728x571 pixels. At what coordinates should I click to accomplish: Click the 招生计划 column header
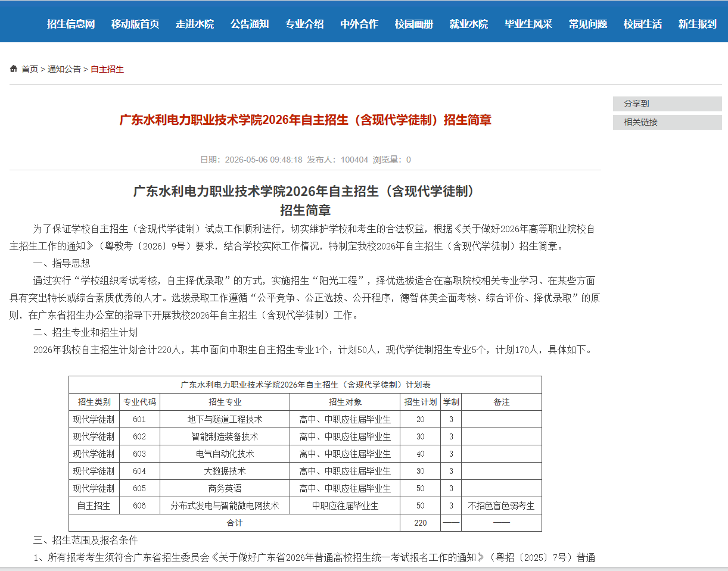click(x=421, y=402)
